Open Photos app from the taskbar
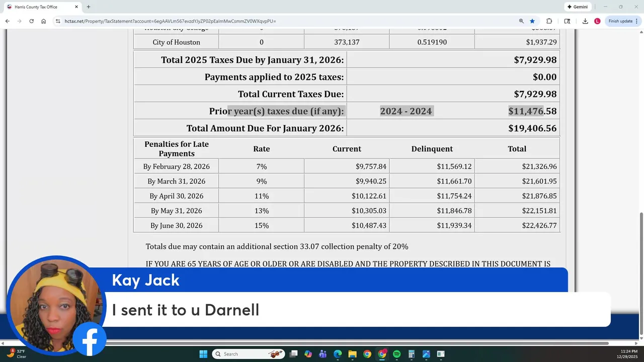 [x=426, y=354]
